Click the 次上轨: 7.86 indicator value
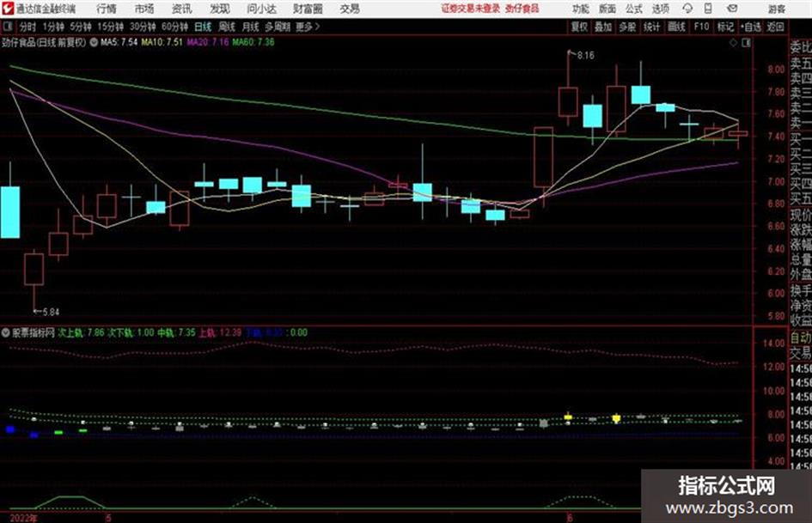 [x=82, y=332]
